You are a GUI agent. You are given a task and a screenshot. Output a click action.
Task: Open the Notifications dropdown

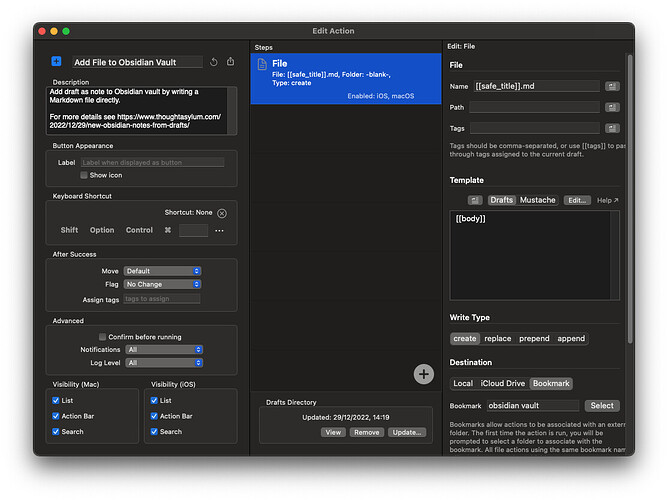[x=164, y=350]
